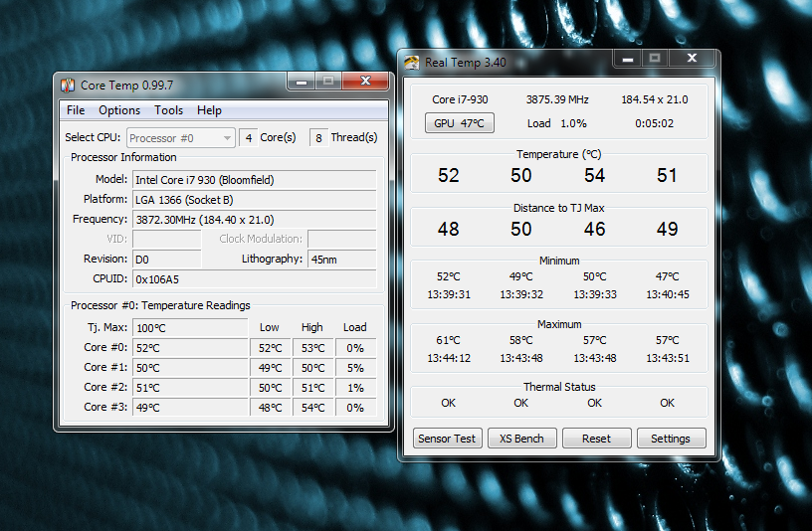
Task: Click the maximum timestamp 13:44:12
Action: pos(449,358)
